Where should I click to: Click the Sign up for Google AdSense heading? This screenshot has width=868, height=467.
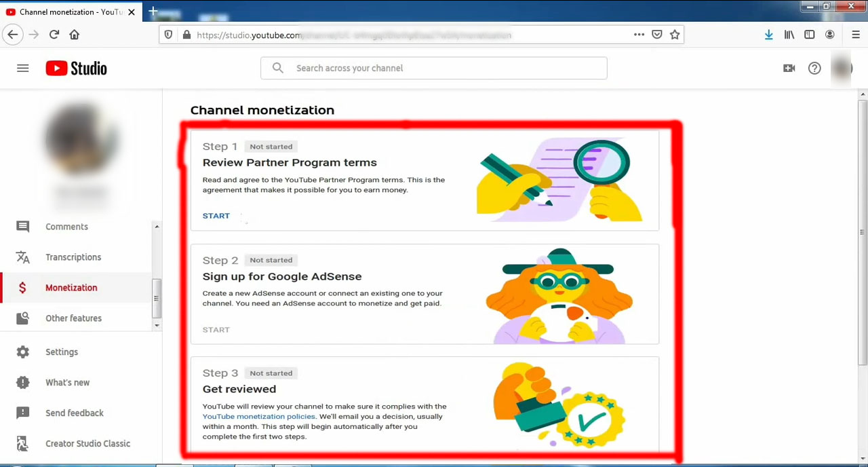tap(282, 276)
